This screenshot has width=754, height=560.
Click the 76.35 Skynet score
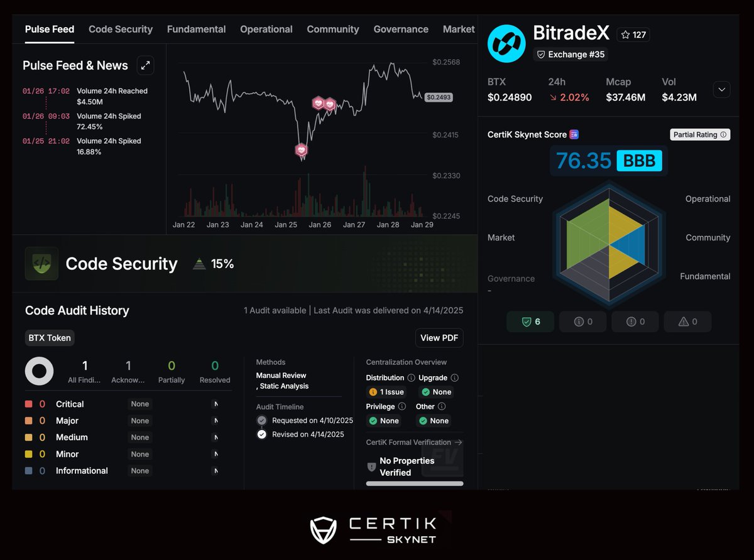pos(584,161)
